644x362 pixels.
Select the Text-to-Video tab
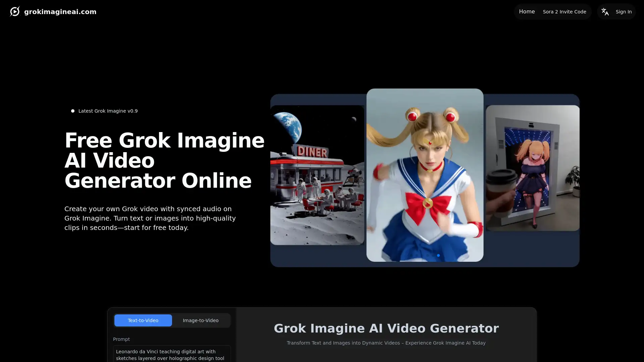click(x=143, y=320)
